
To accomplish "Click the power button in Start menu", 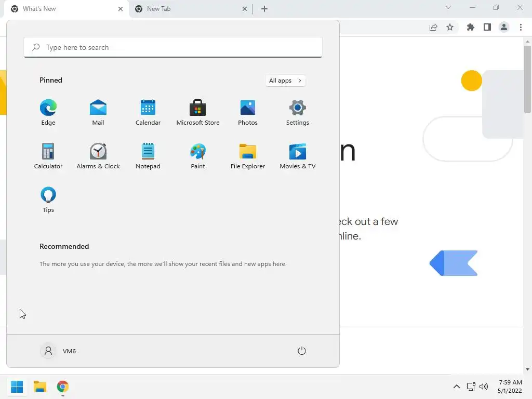I will pos(302,351).
